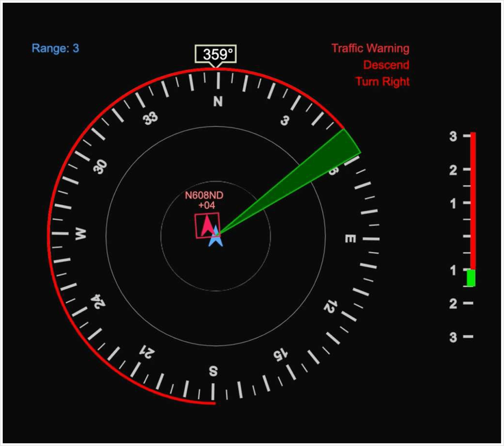
Task: Select the red intruder aircraft arrow
Action: pos(207,225)
